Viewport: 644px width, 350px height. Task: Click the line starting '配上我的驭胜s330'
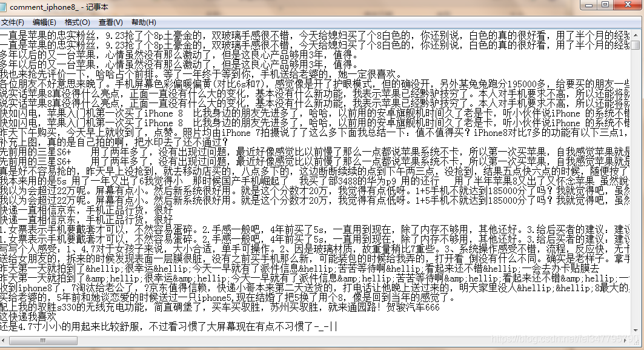coord(220,307)
